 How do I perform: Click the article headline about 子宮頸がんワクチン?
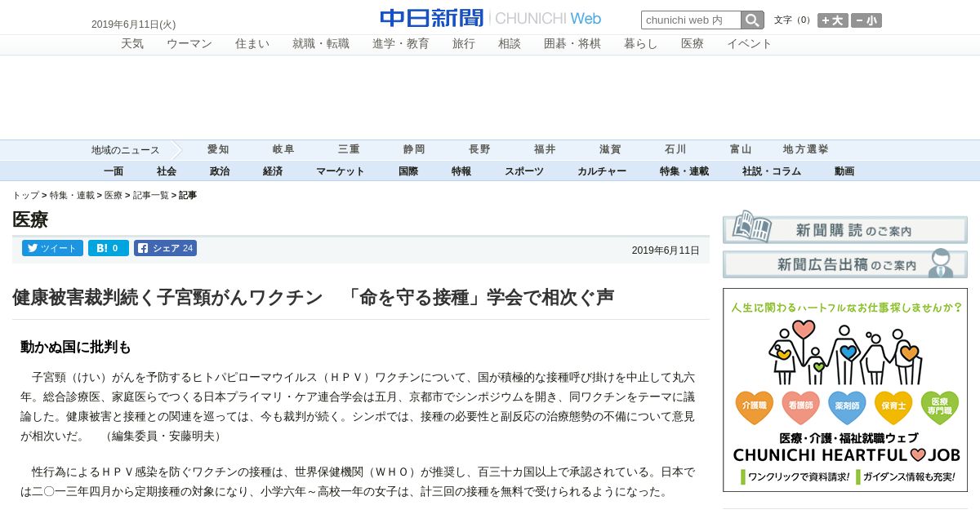pyautogui.click(x=314, y=298)
